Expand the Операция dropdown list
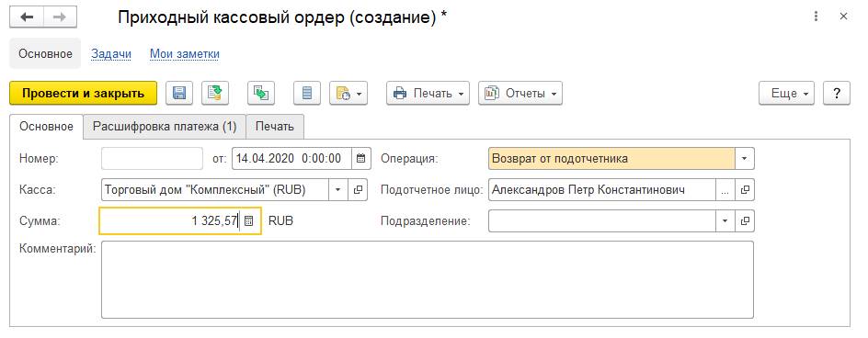This screenshot has height=338, width=868. (745, 159)
